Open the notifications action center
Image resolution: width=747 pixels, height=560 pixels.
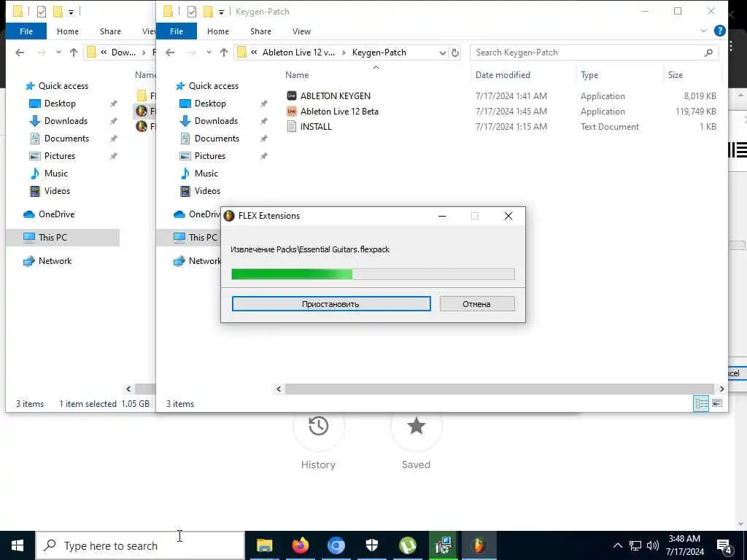pos(724,545)
